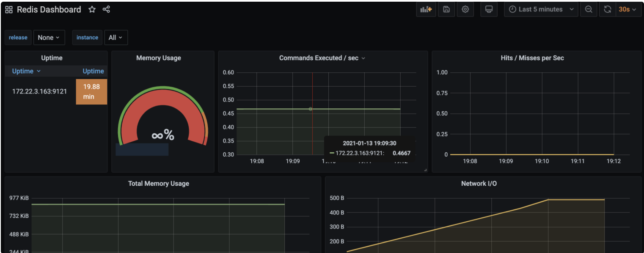644x253 pixels.
Task: Open the Total Memory Usage panel menu
Action: coord(159,184)
